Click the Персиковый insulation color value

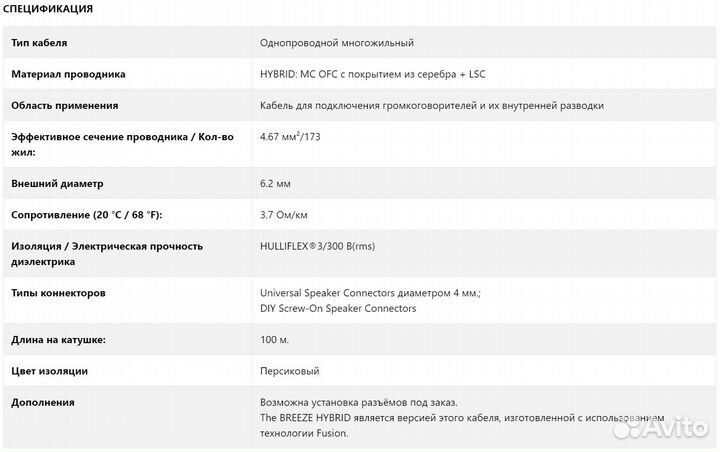pos(289,371)
